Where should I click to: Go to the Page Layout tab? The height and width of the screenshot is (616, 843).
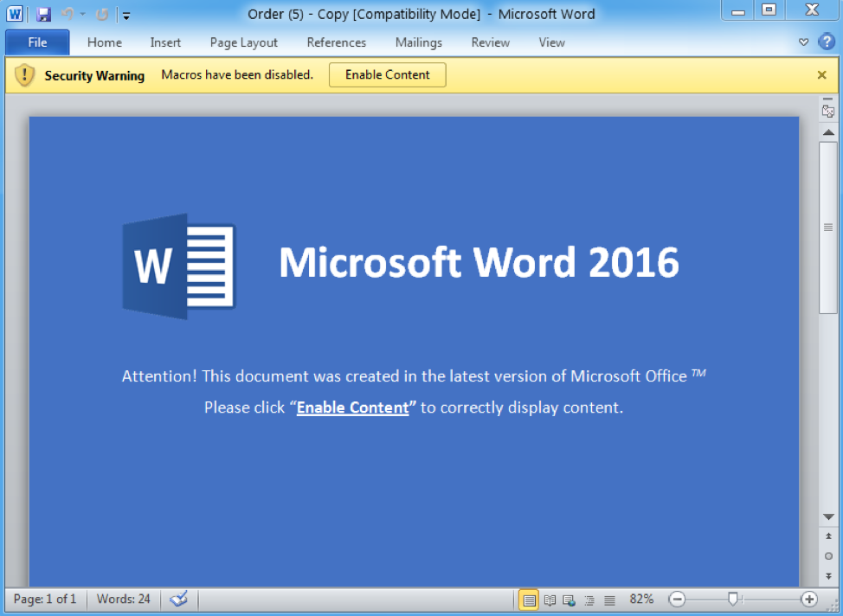pyautogui.click(x=243, y=42)
